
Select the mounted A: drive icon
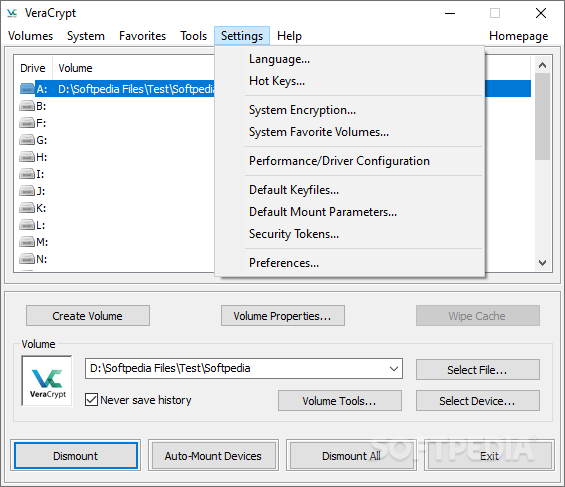(27, 88)
